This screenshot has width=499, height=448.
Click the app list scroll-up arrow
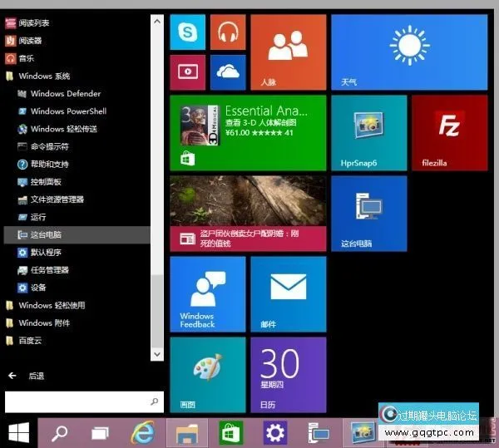pos(157,22)
